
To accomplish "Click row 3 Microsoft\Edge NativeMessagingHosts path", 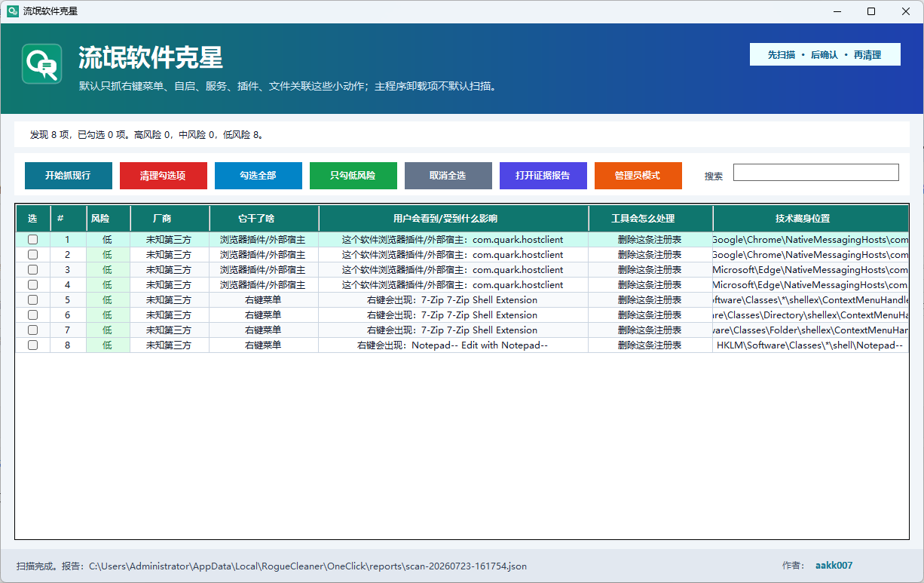I will pos(810,270).
